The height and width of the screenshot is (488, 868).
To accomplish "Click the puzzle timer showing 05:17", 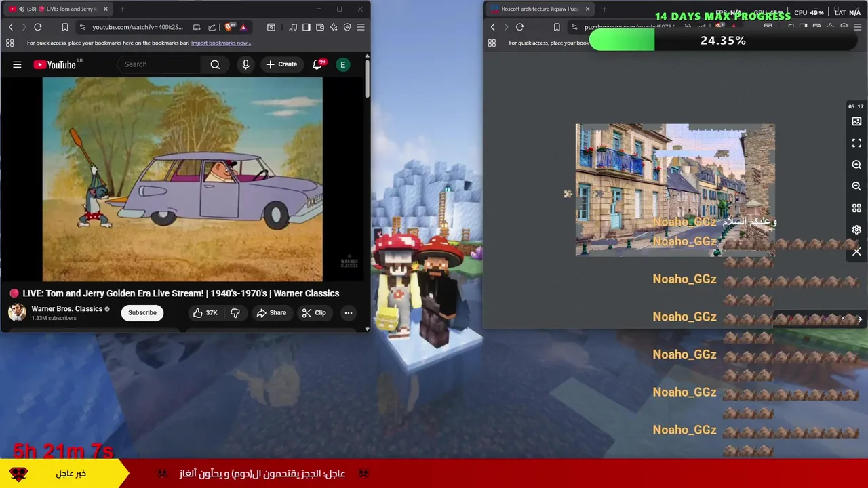I will [x=856, y=106].
